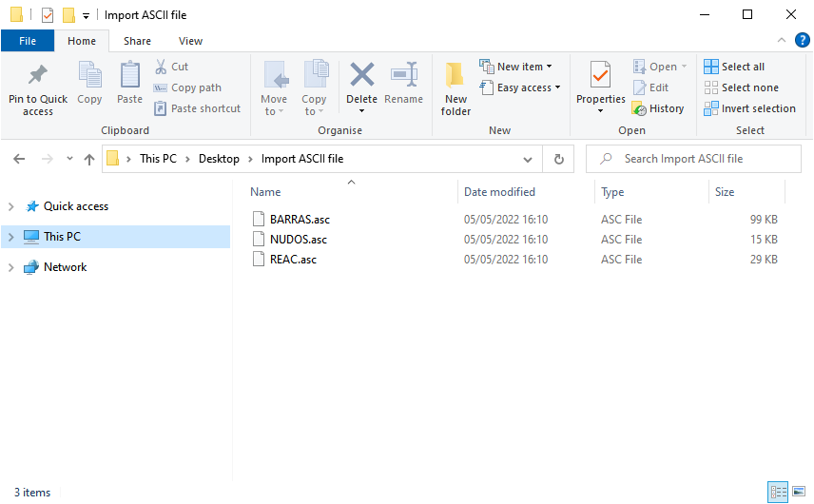Click Select all in the ribbon
This screenshot has height=504, width=814.
click(734, 67)
